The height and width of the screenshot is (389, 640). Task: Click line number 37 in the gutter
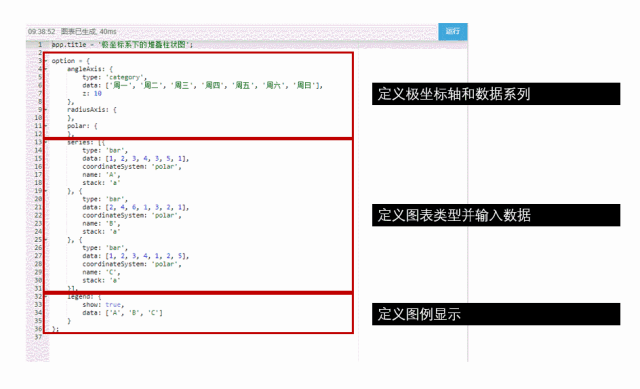pyautogui.click(x=38, y=337)
